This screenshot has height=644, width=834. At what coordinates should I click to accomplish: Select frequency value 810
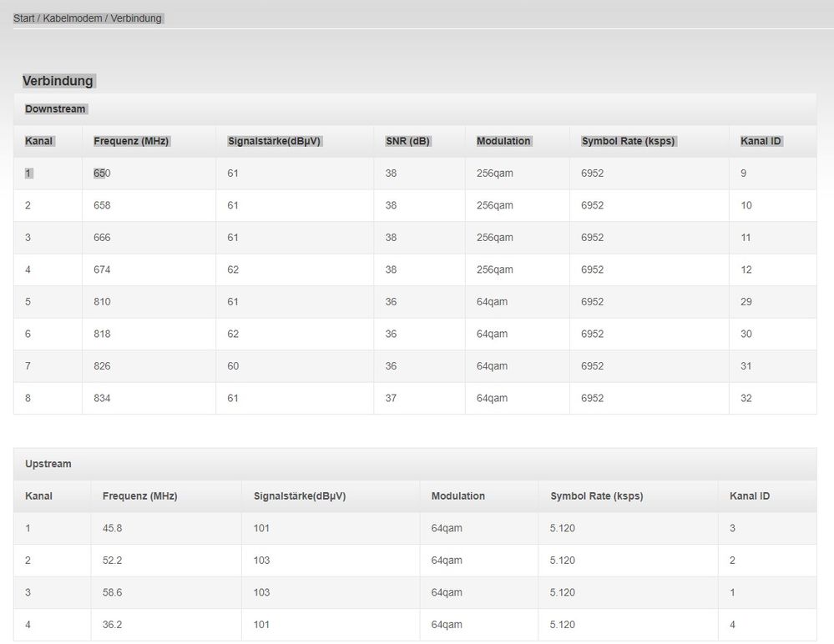tap(102, 302)
